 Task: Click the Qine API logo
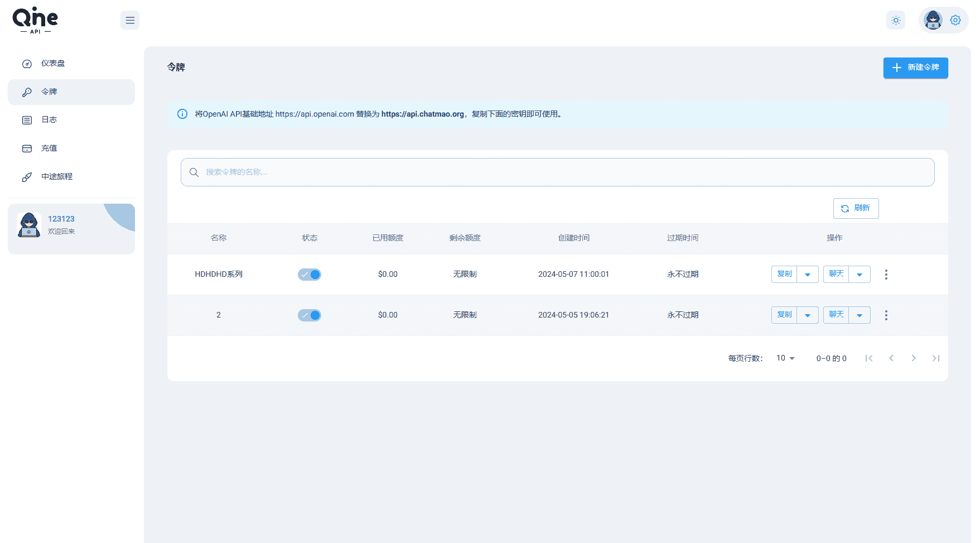pyautogui.click(x=35, y=20)
